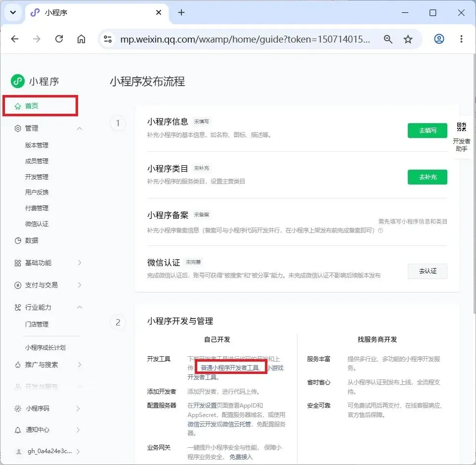Click the 免费接入 link under 业务网关
The image size is (476, 465).
coord(241,457)
